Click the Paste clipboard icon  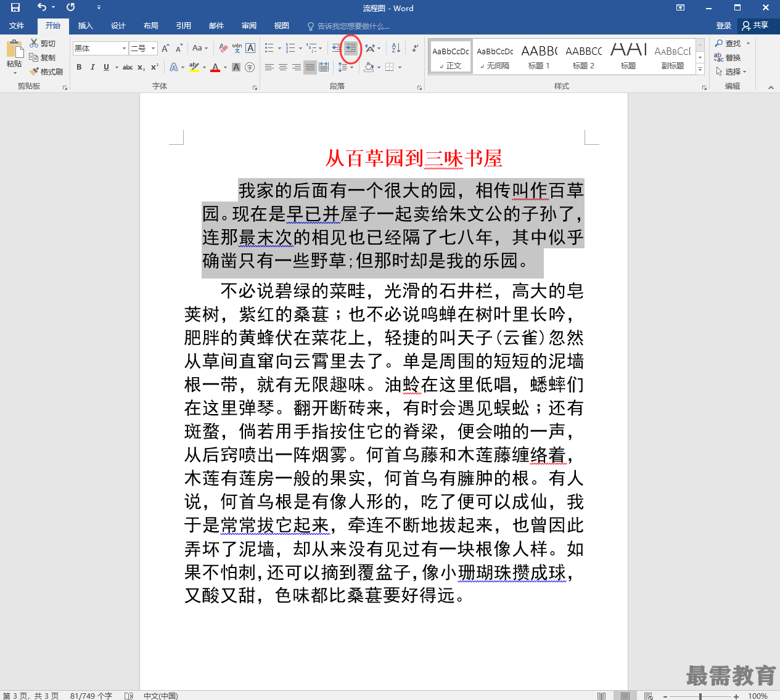tap(14, 49)
